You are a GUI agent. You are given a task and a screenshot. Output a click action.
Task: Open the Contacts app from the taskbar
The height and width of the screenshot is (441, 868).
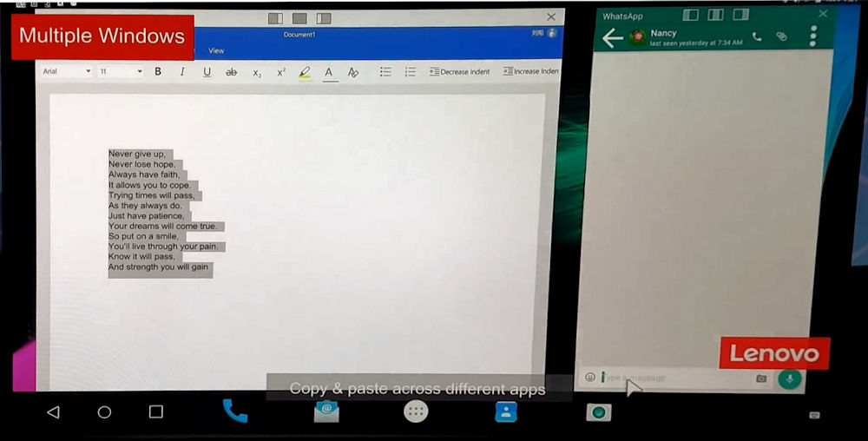click(506, 411)
